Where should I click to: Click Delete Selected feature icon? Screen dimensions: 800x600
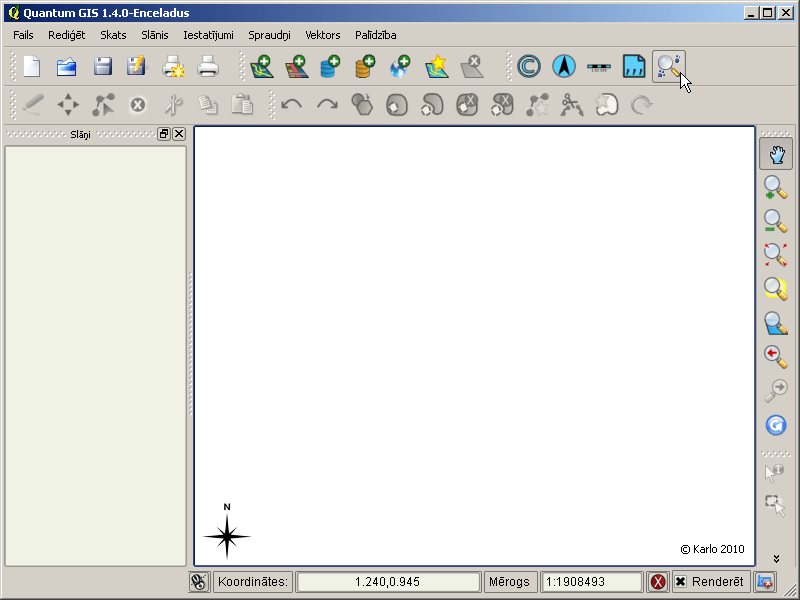click(138, 105)
